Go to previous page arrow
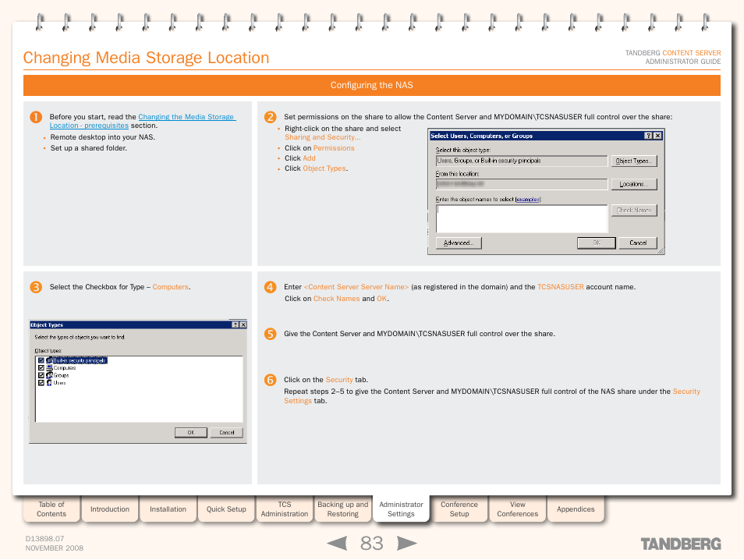 338,543
